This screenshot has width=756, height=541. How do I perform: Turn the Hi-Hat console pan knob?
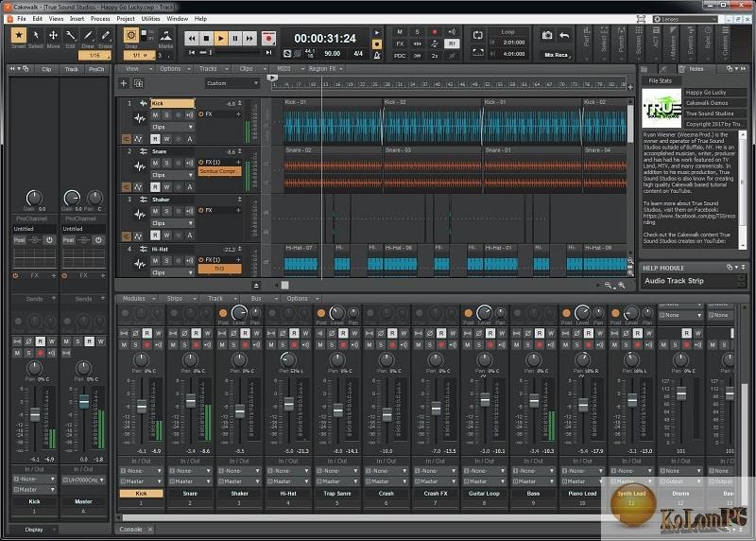coord(288,359)
